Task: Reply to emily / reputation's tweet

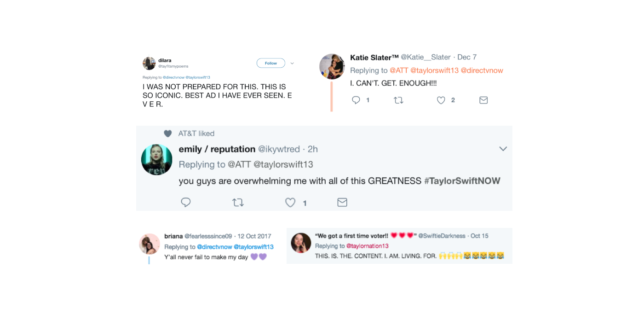Action: pyautogui.click(x=186, y=202)
